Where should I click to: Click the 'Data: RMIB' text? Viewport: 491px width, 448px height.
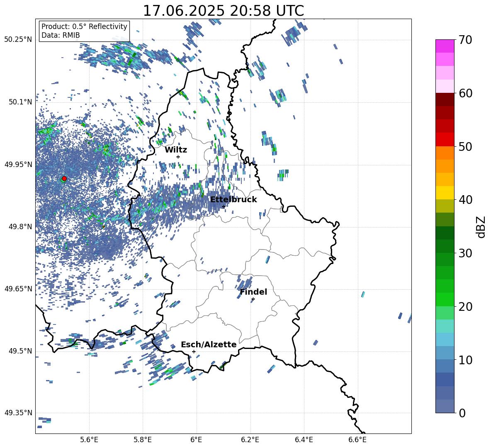(x=61, y=35)
